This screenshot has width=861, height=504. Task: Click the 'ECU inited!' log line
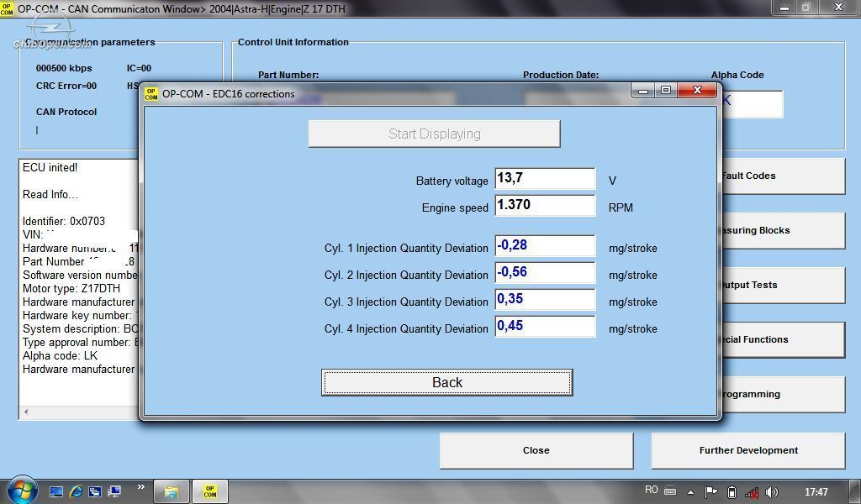pos(50,168)
